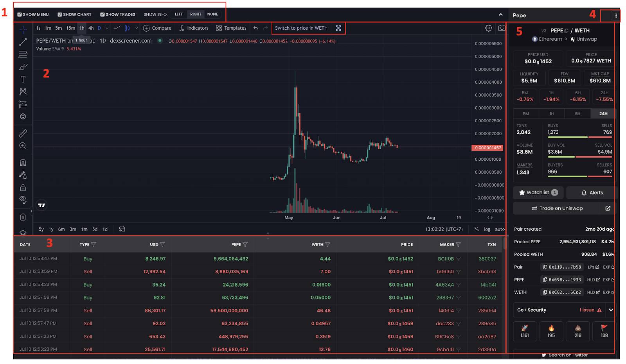The height and width of the screenshot is (364, 626).
Task: Open the chart type dropdown arrow
Action: [x=136, y=28]
